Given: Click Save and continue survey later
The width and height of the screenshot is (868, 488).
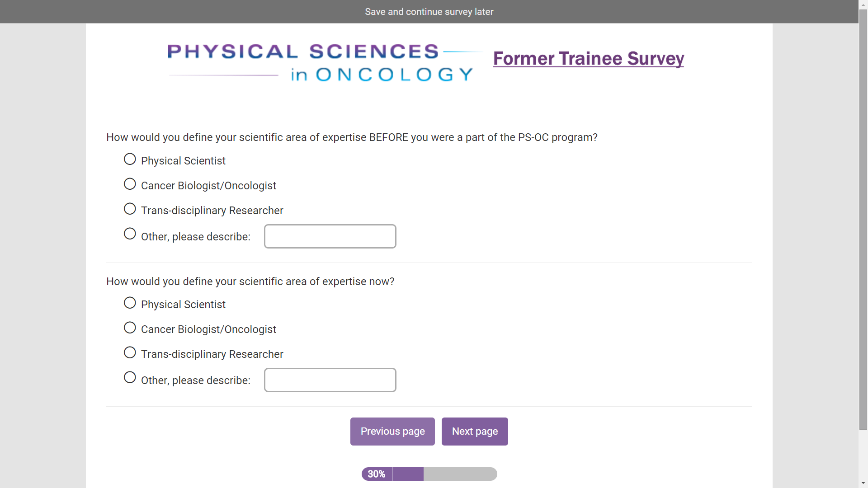Looking at the screenshot, I should 429,12.
